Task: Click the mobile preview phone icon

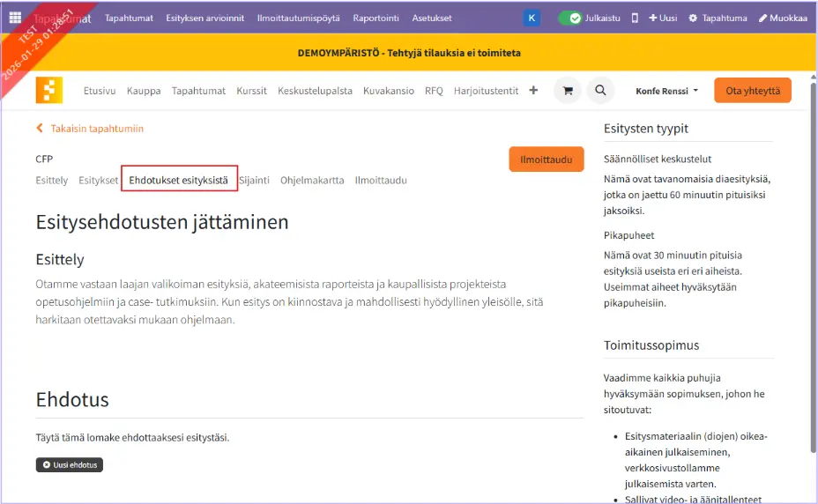Action: pyautogui.click(x=635, y=18)
